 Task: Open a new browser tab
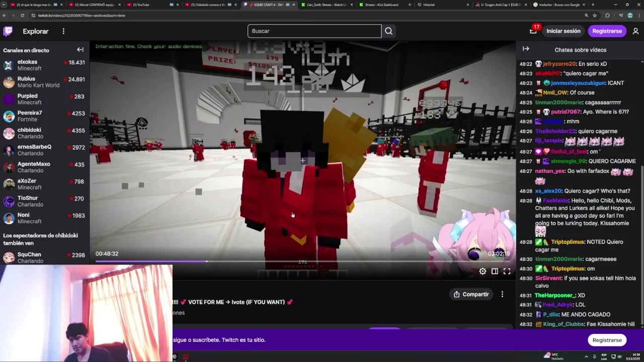(x=593, y=5)
